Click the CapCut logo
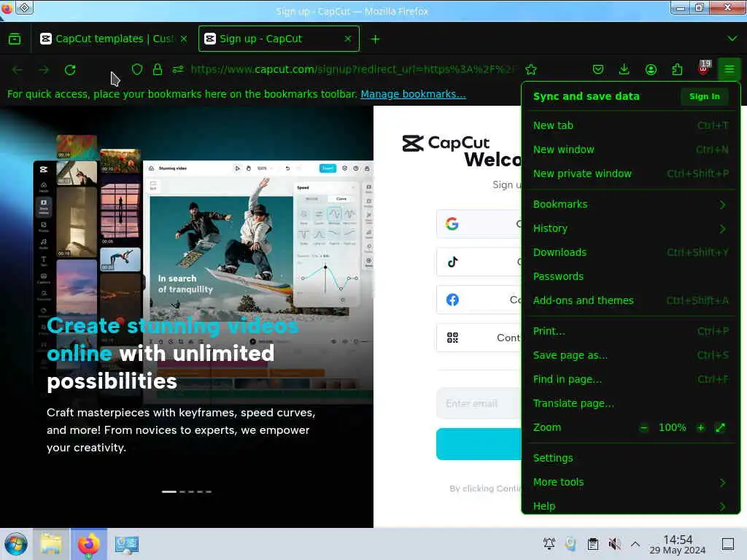Viewport: 747px width, 560px height. coord(446,143)
